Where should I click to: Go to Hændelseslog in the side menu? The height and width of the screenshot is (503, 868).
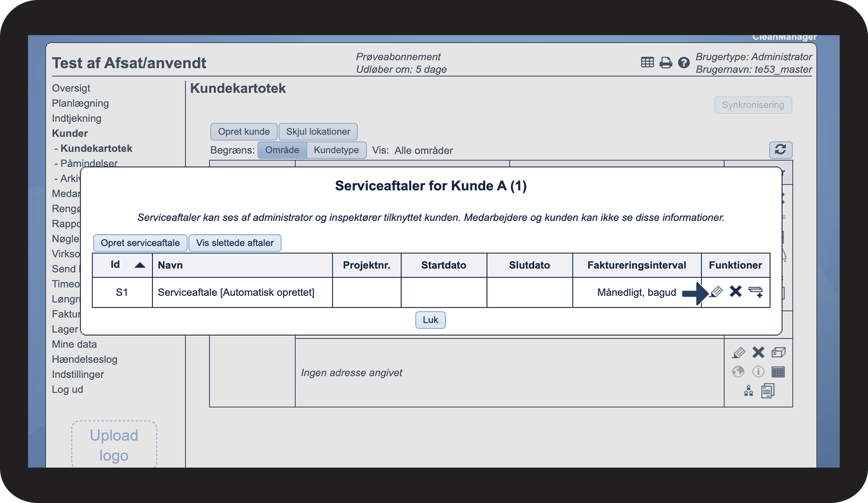click(84, 359)
